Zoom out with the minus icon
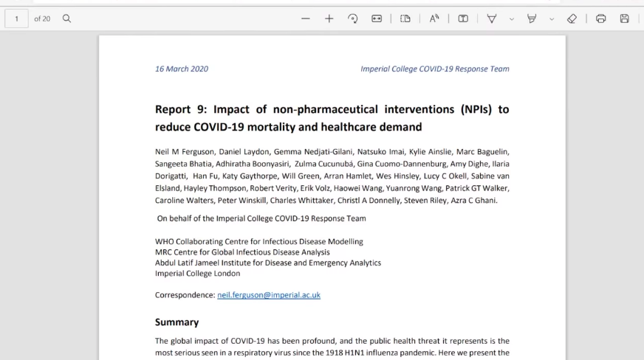This screenshot has width=644, height=360. pos(305,18)
